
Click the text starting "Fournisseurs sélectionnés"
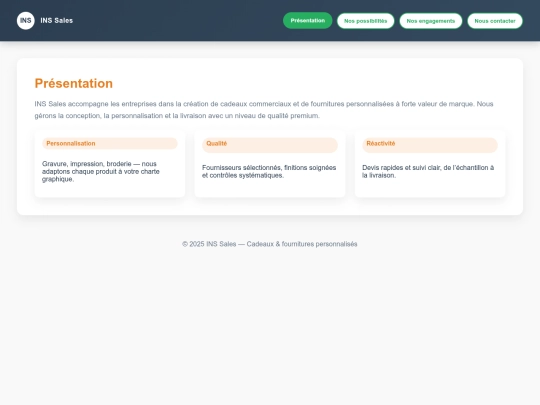click(269, 172)
